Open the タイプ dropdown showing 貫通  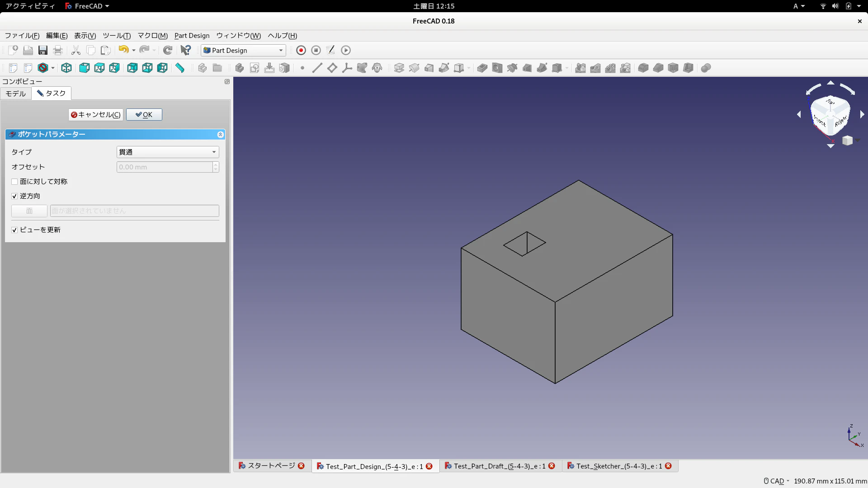(x=168, y=152)
